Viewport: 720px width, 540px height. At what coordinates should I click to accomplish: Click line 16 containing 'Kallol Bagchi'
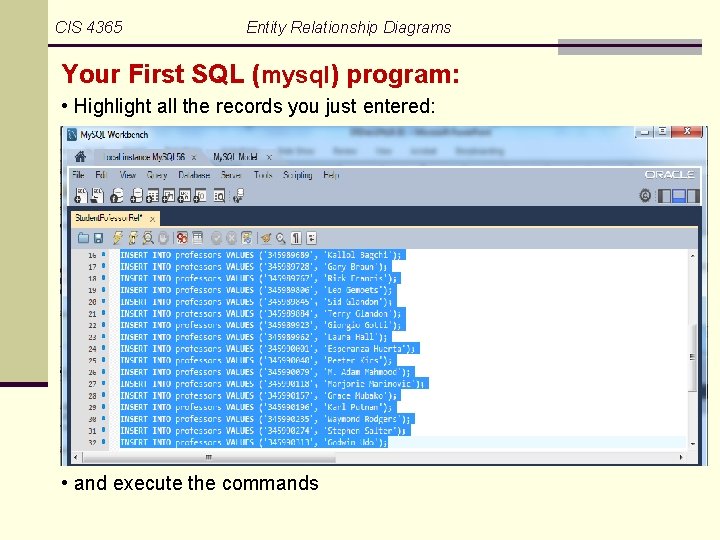click(x=263, y=255)
